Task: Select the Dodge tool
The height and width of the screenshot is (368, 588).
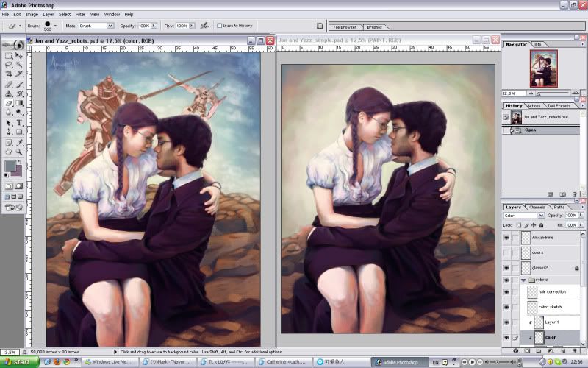Action: coord(19,112)
